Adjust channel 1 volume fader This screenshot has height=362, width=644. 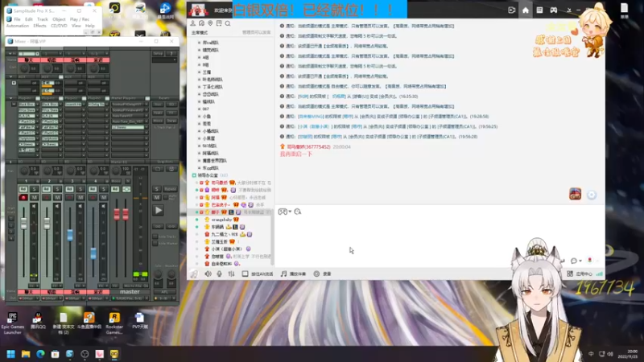24,223
